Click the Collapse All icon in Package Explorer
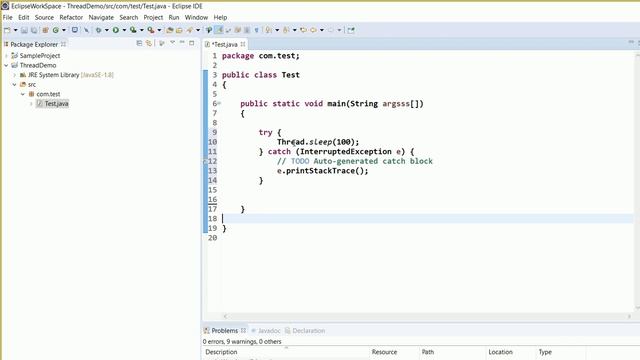 (139, 43)
